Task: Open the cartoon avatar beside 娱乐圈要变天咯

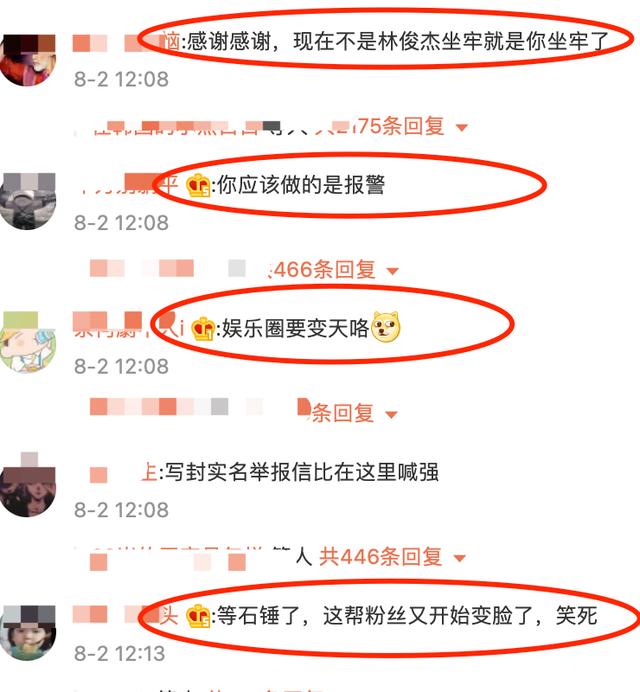Action: pos(28,341)
